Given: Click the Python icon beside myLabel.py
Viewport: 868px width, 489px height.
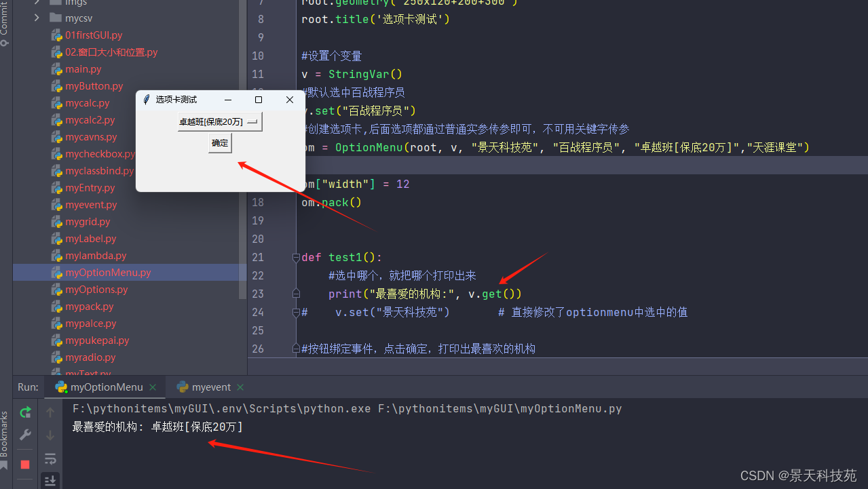Looking at the screenshot, I should click(x=57, y=239).
